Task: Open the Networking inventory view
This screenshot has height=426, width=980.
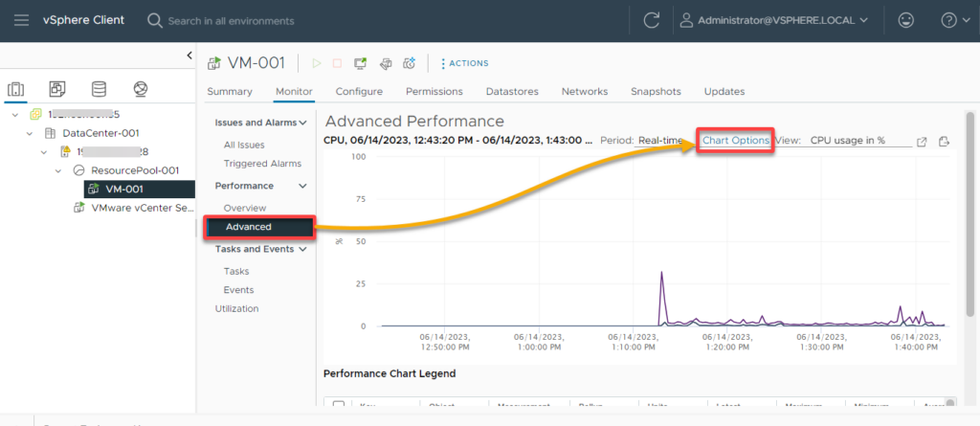Action: pyautogui.click(x=141, y=89)
